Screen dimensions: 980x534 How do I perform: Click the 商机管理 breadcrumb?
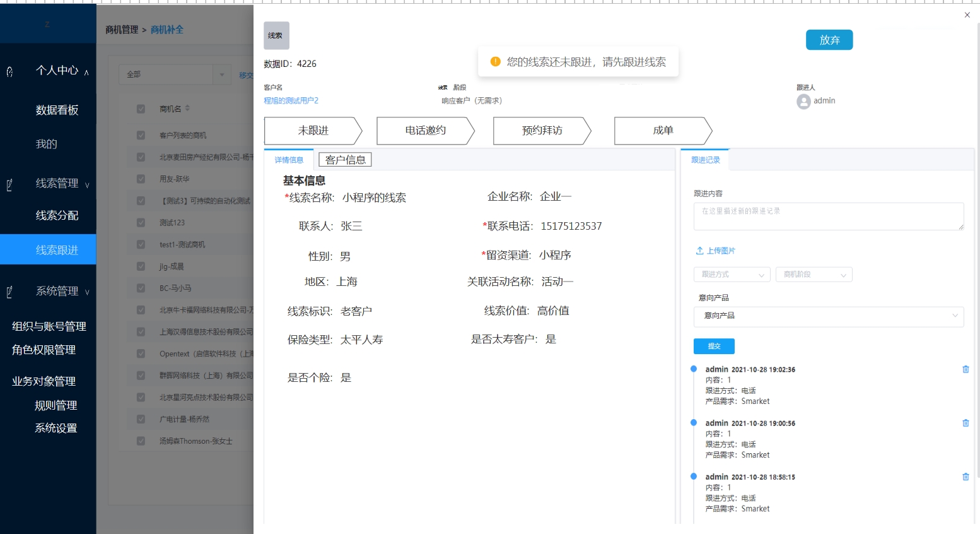(122, 30)
